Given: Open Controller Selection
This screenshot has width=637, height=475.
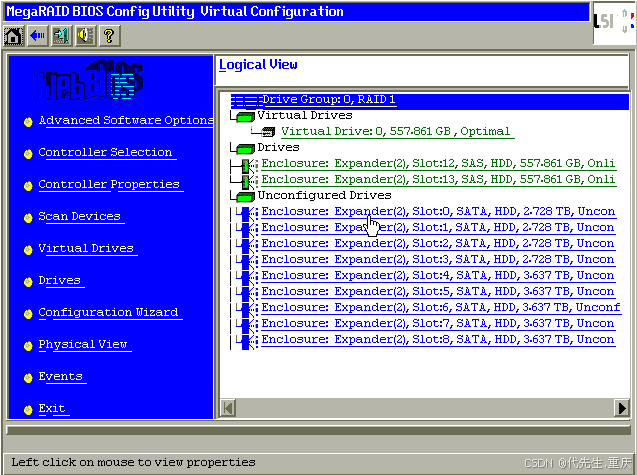Looking at the screenshot, I should pos(107,153).
